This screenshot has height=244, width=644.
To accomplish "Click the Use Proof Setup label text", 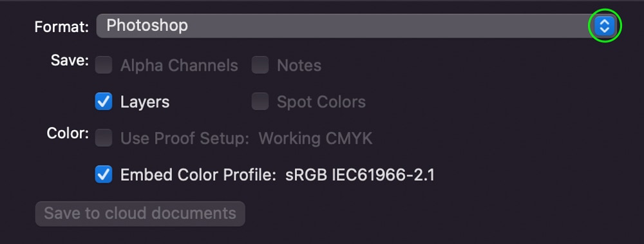I will pos(185,139).
